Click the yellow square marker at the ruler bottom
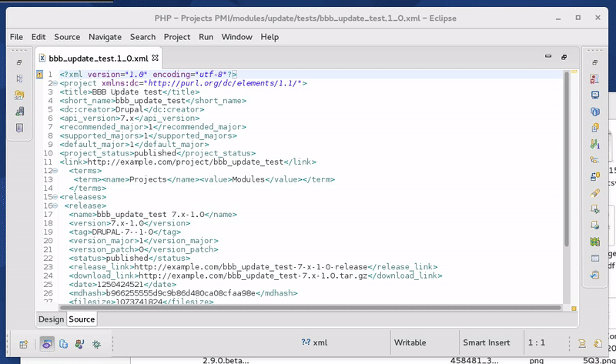Screen dimensions: 616x364 pyautogui.click(x=574, y=309)
